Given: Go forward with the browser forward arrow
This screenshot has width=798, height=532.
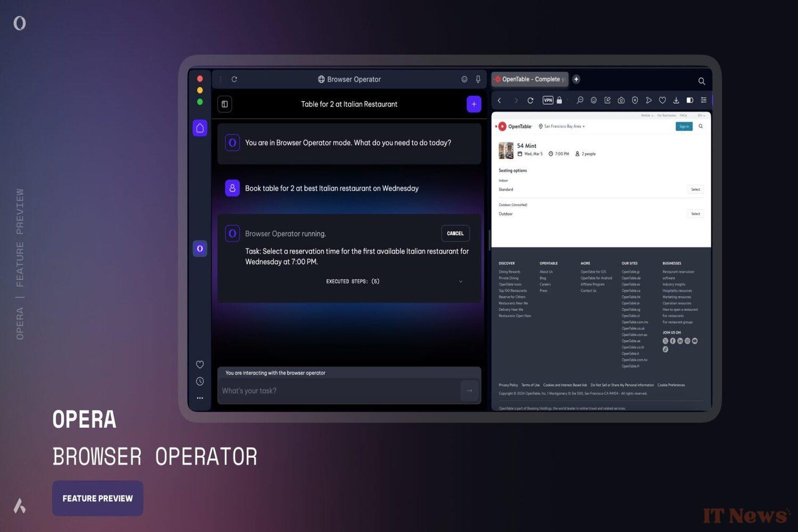Looking at the screenshot, I should (x=516, y=101).
